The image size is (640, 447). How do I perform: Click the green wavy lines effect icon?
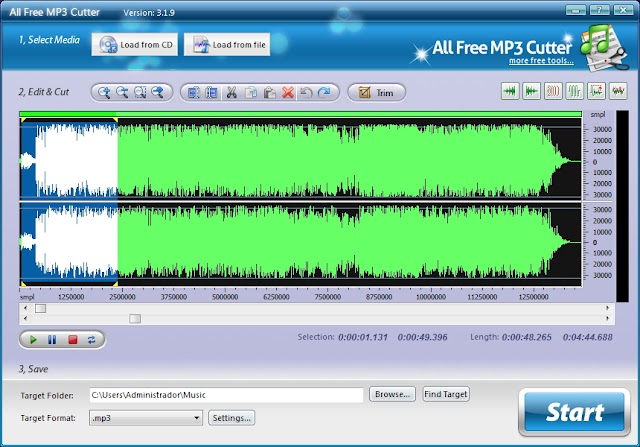[x=575, y=91]
